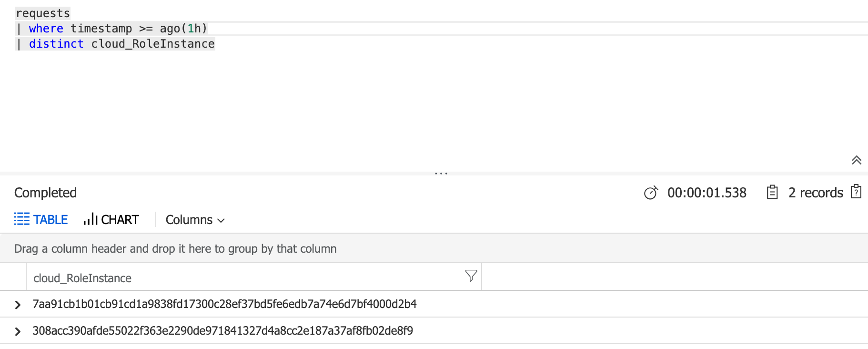Click the CHART view selector

tap(120, 219)
